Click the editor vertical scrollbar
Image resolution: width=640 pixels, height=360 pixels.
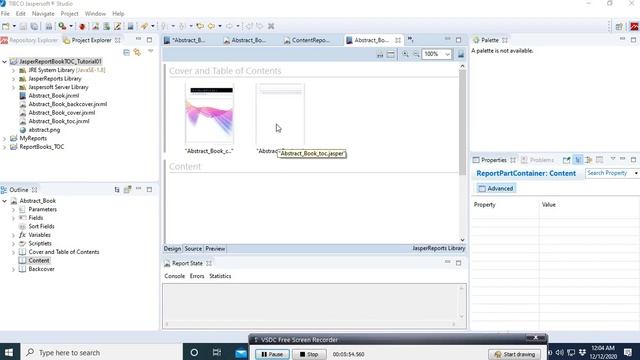[462, 122]
